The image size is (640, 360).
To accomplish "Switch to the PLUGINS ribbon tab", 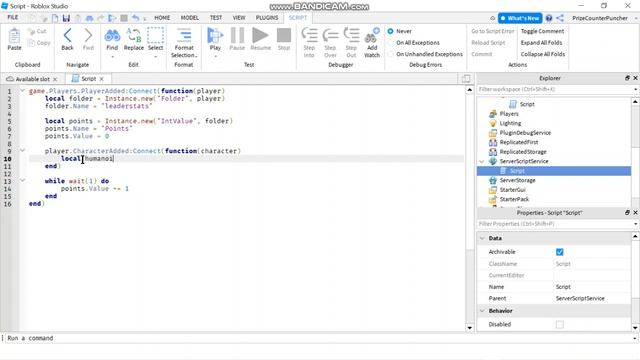I will 267,18.
